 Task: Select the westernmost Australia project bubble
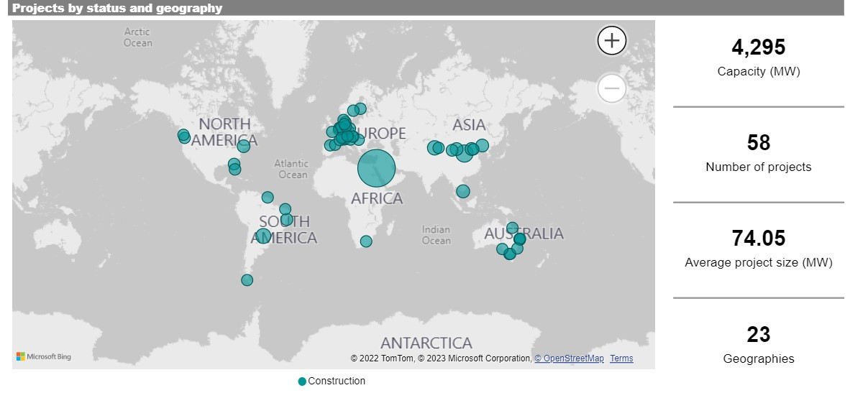pos(502,249)
